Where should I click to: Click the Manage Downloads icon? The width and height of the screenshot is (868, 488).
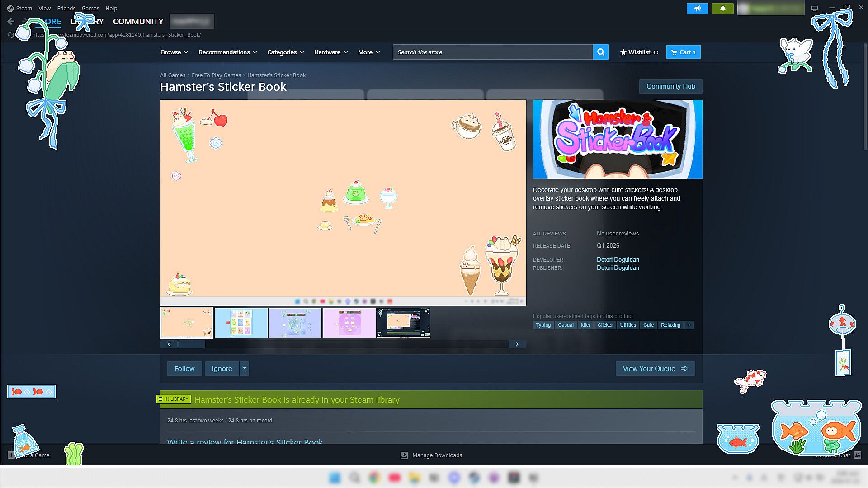(404, 455)
